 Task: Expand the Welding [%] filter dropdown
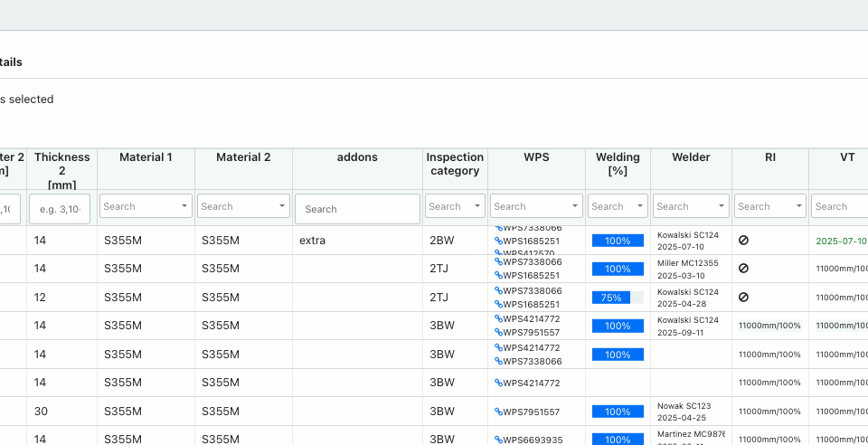(618, 206)
